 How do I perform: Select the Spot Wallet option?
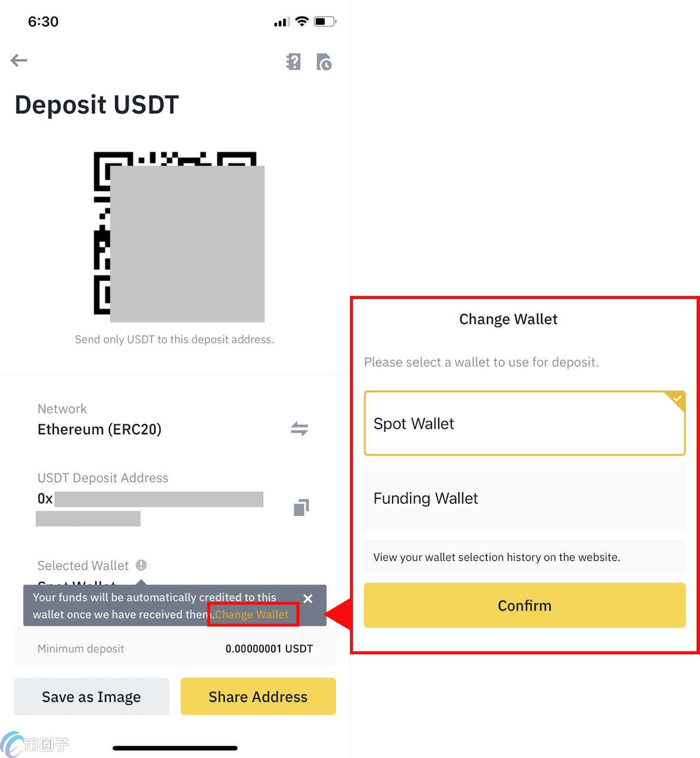(525, 424)
